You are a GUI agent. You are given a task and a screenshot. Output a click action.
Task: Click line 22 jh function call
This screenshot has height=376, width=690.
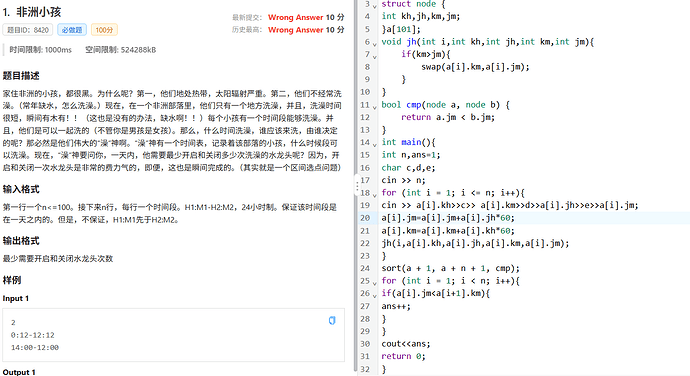pyautogui.click(x=475, y=243)
